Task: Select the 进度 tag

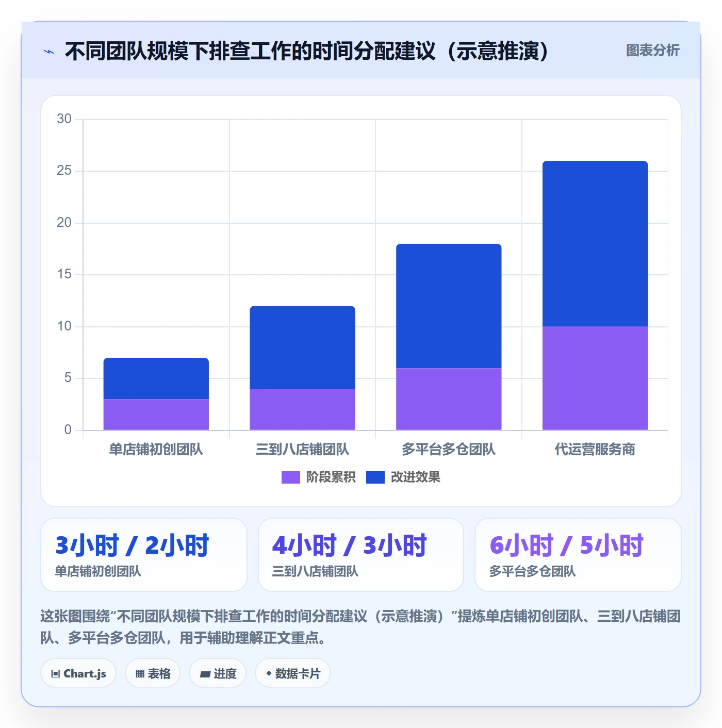Action: coord(218,673)
